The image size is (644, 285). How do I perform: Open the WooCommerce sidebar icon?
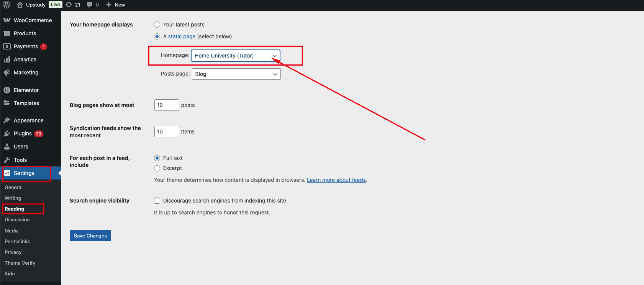[x=7, y=20]
